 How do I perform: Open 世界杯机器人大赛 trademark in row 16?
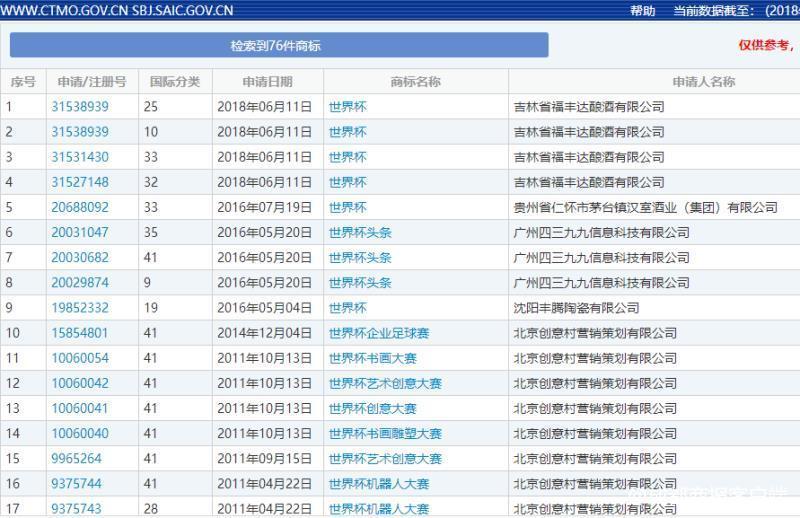379,484
